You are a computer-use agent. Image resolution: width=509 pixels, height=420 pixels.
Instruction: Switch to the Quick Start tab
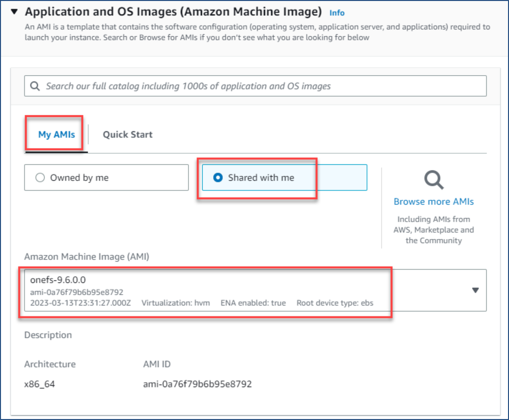[128, 134]
